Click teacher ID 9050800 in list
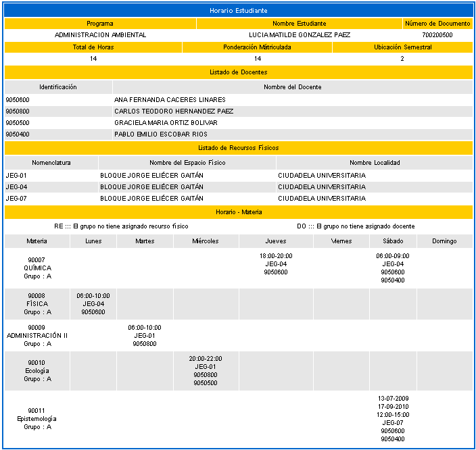 click(18, 111)
